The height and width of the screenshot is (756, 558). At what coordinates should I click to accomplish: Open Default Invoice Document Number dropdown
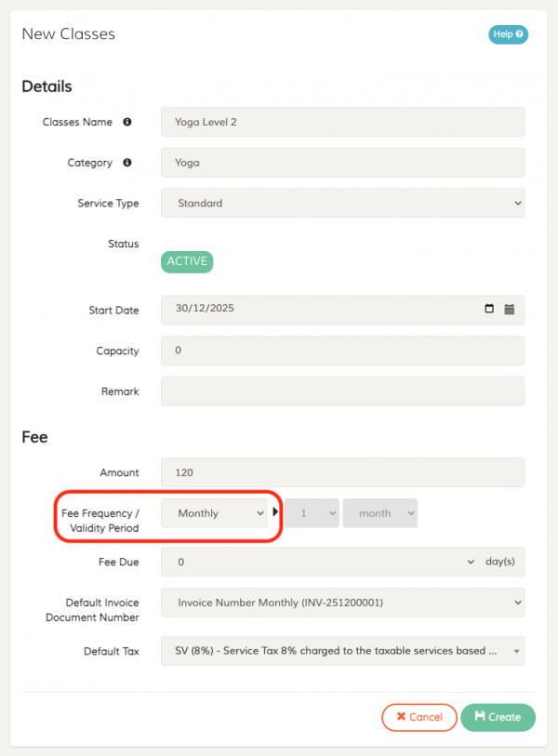pyautogui.click(x=342, y=603)
